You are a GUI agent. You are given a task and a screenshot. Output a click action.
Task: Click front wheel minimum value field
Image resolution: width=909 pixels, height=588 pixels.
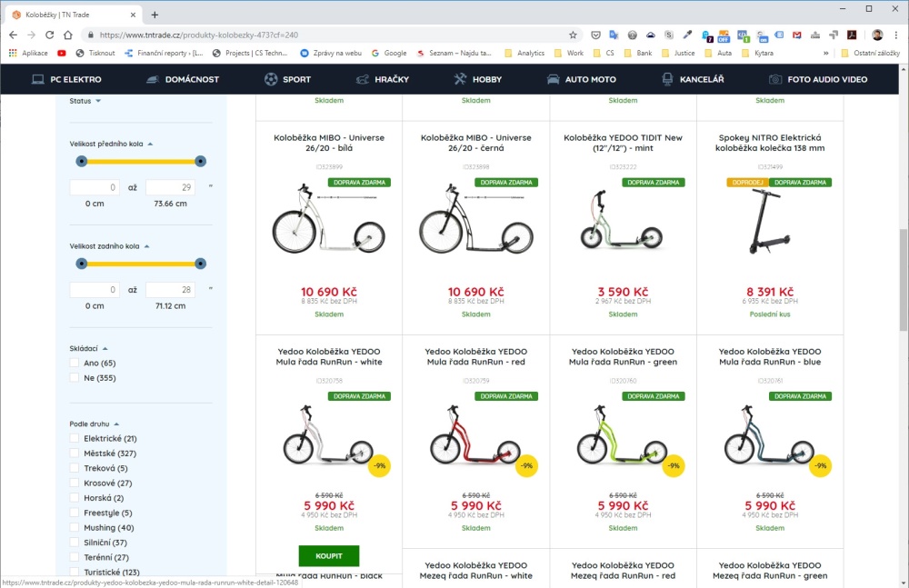point(95,187)
